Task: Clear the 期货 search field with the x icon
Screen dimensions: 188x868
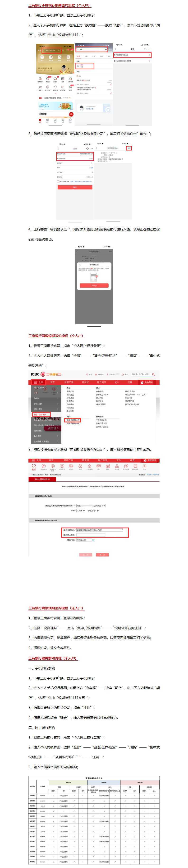Action: pyautogui.click(x=106, y=49)
